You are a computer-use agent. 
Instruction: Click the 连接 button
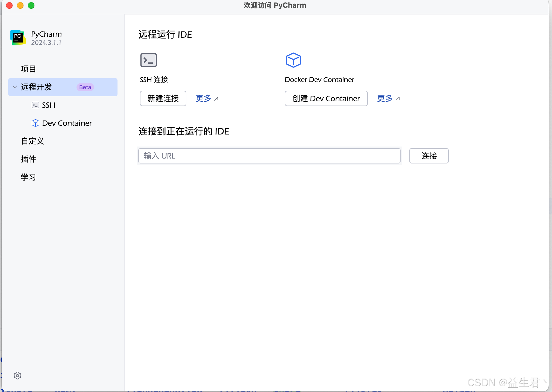tap(428, 156)
